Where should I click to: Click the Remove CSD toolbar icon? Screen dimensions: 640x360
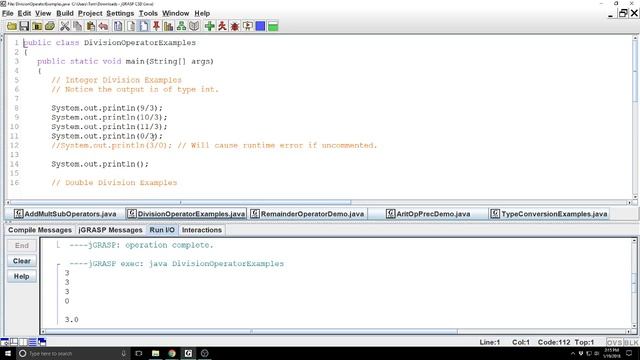point(131,27)
